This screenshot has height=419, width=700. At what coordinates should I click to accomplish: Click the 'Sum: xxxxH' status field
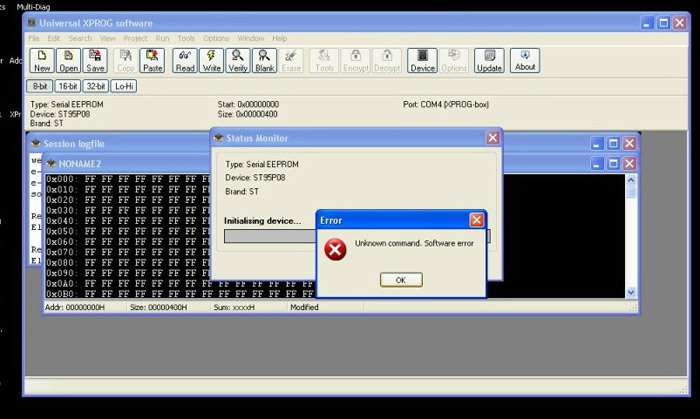click(234, 307)
